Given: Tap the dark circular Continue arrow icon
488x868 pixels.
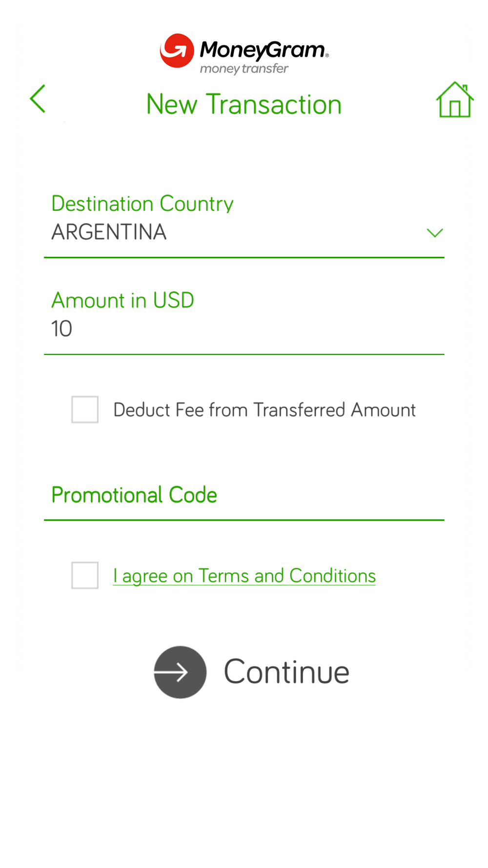Looking at the screenshot, I should pyautogui.click(x=180, y=672).
